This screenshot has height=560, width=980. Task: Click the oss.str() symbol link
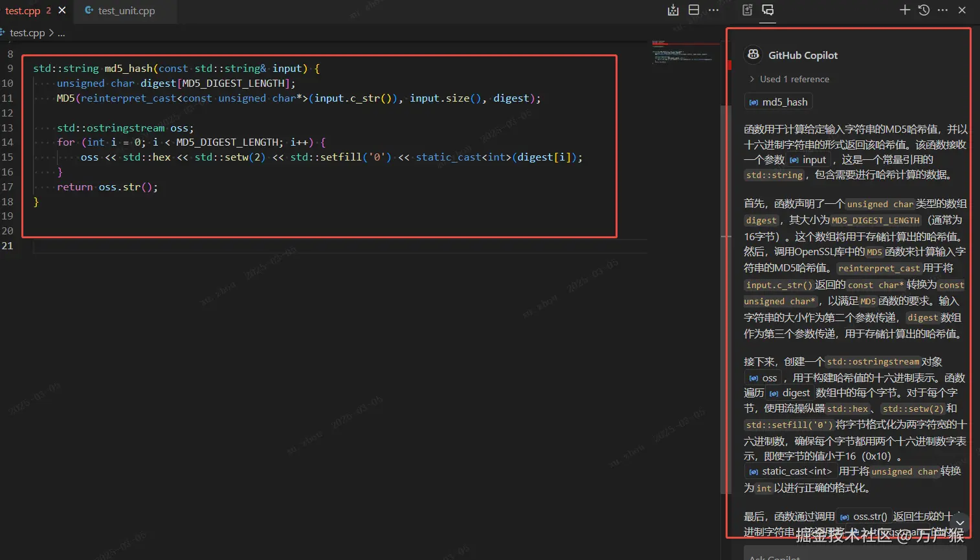pos(863,517)
